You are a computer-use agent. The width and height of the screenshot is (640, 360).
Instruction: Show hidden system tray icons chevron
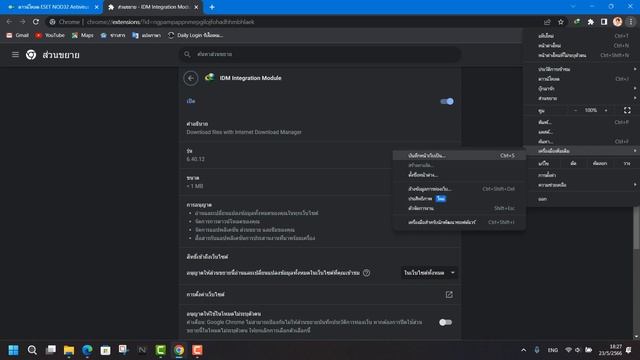(x=524, y=350)
